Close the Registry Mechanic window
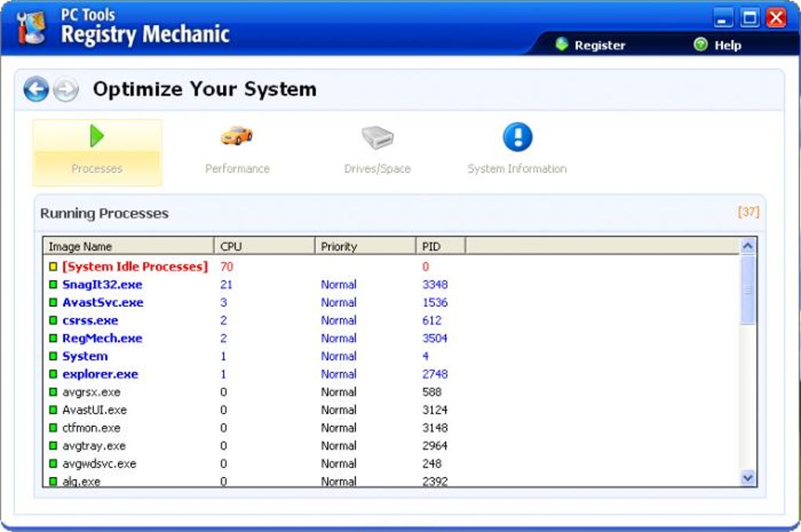 tap(776, 18)
